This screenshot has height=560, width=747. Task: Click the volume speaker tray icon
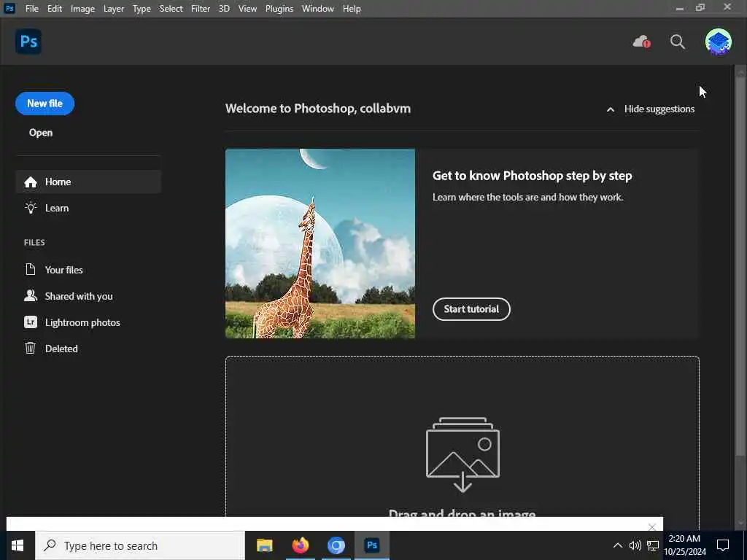tap(635, 545)
